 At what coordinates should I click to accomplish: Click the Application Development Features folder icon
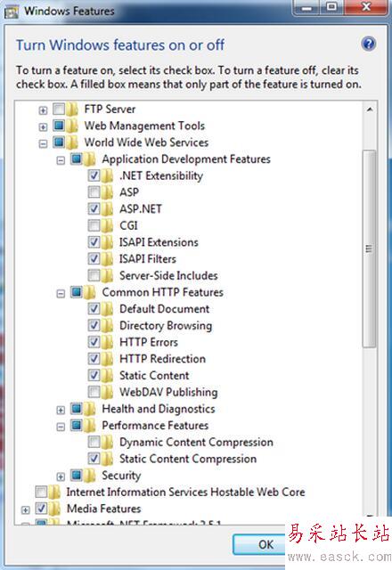90,159
